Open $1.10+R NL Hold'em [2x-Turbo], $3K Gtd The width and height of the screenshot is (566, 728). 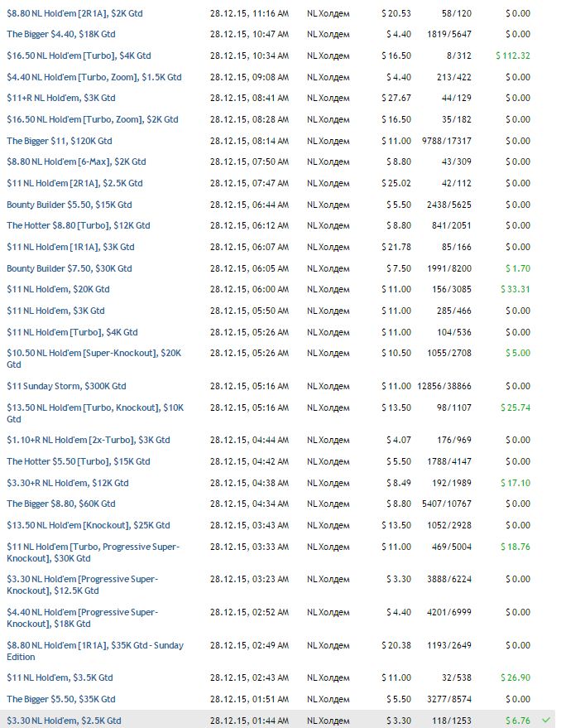[89, 440]
